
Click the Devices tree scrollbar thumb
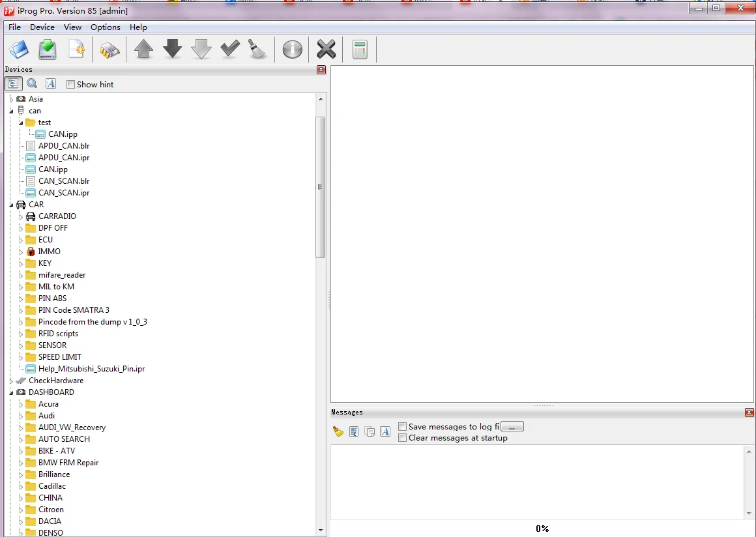click(321, 187)
